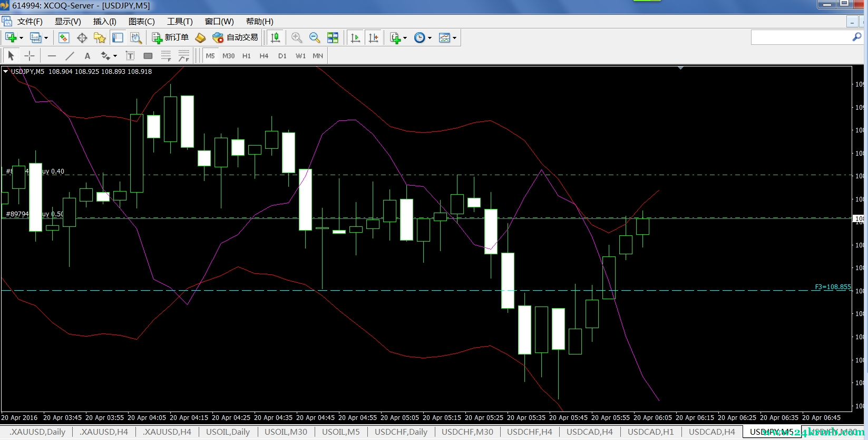Click the search magnifier icon
Image resolution: width=868 pixels, height=440 pixels.
click(857, 37)
